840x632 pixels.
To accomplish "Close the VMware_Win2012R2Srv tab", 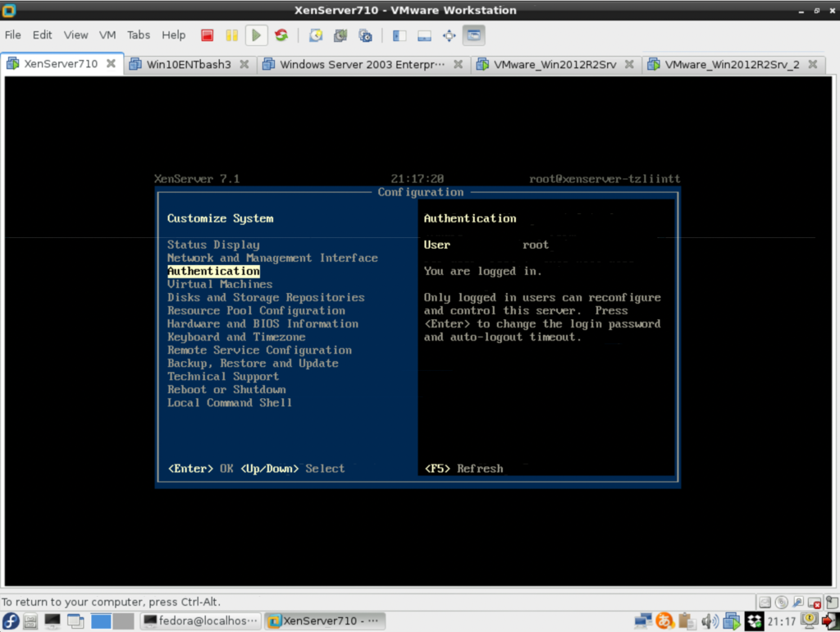I will tap(629, 64).
